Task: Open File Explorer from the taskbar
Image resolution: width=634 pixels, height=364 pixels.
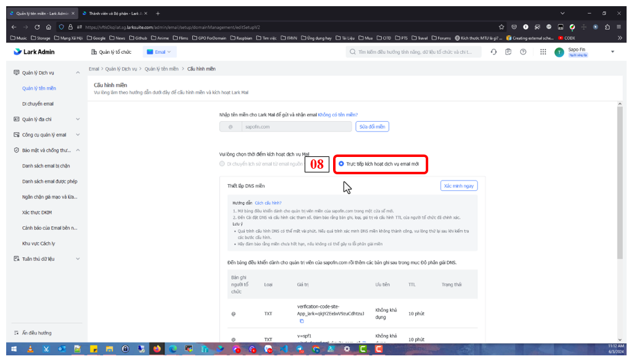Action: click(x=109, y=349)
